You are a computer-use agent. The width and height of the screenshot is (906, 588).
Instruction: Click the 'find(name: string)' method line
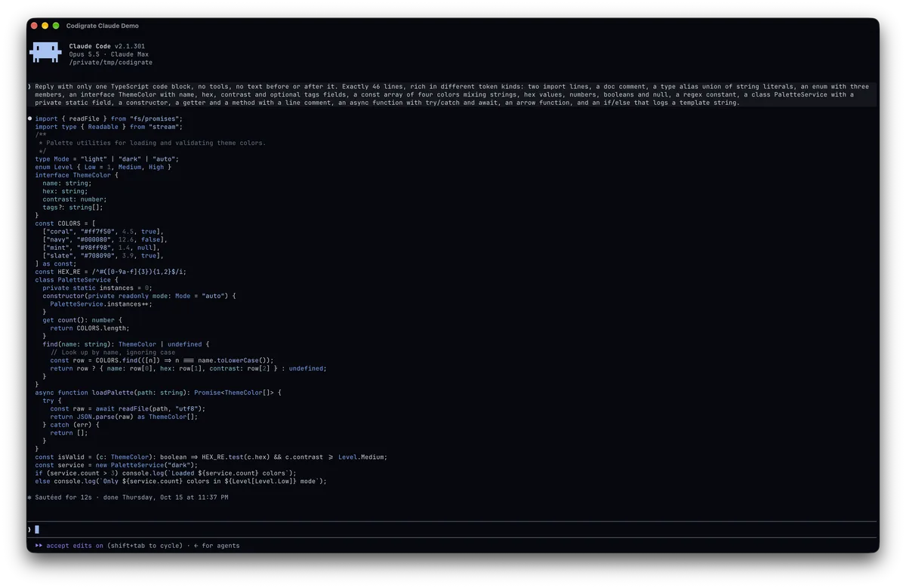coord(126,344)
